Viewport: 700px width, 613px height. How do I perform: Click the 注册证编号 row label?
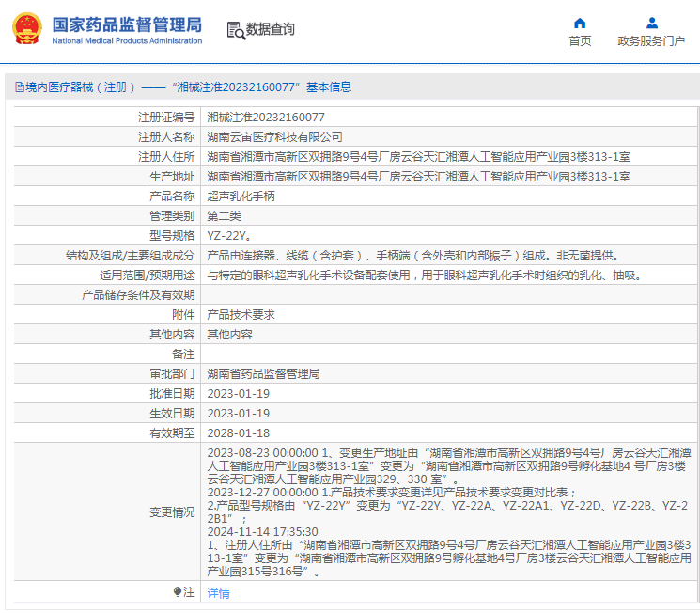166,118
